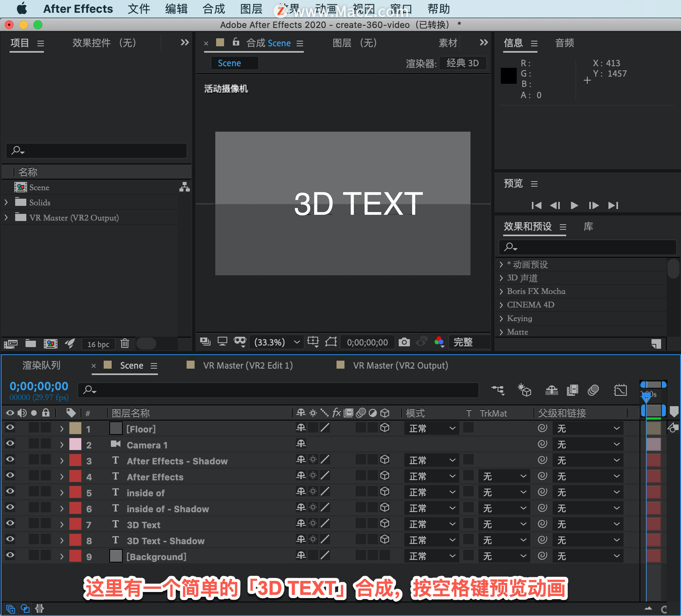Hide the Floor layer with eye icon

point(10,428)
